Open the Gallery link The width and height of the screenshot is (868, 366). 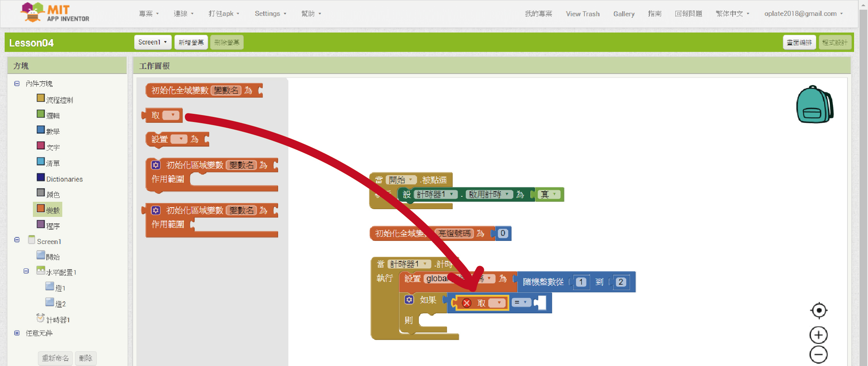click(x=624, y=14)
